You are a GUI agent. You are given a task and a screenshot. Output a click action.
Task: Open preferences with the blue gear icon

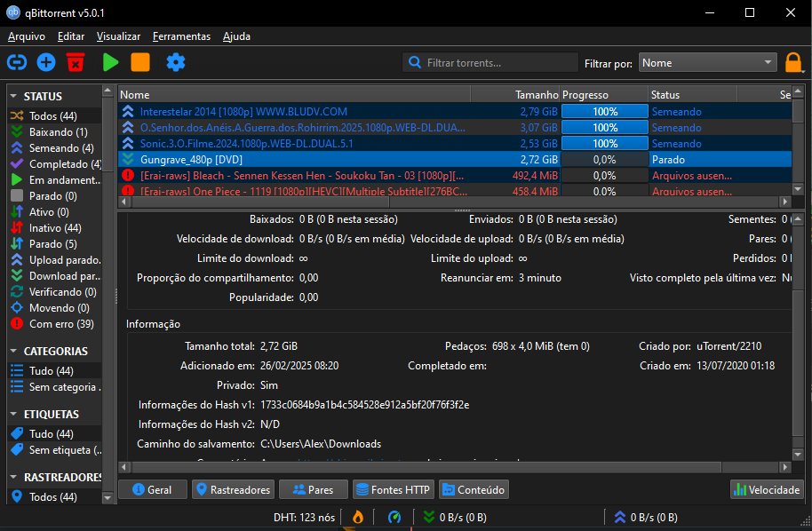point(176,62)
